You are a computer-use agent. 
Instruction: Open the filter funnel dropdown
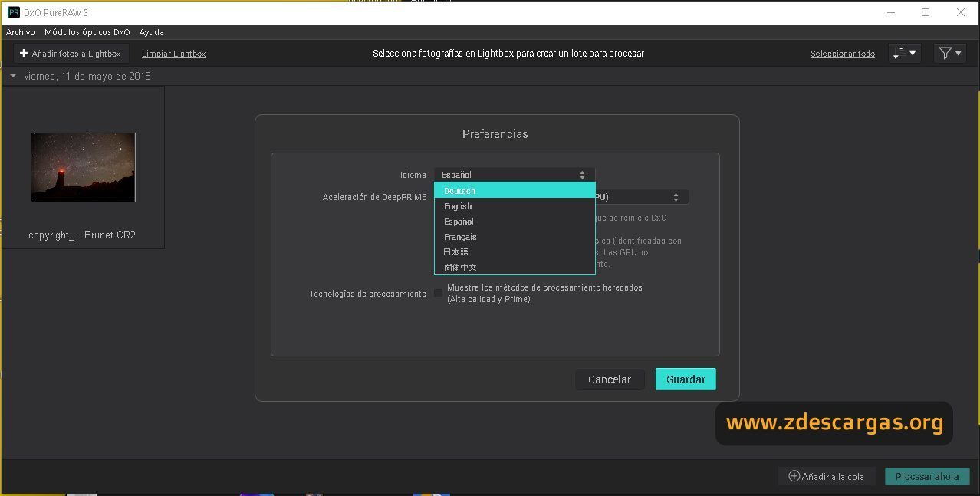[950, 53]
